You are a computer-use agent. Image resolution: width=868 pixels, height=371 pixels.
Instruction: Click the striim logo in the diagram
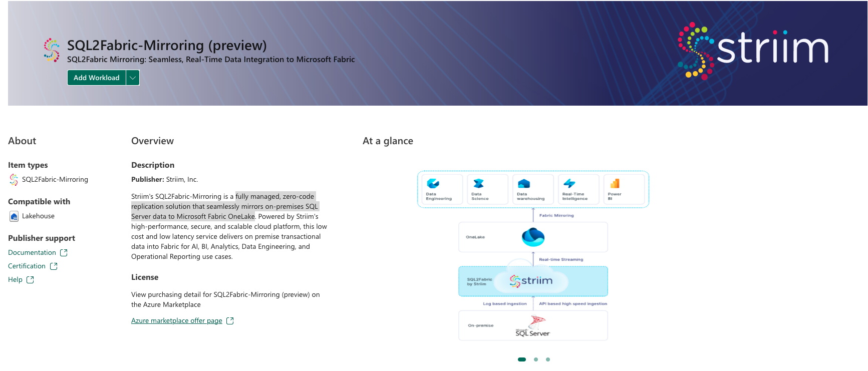click(531, 281)
